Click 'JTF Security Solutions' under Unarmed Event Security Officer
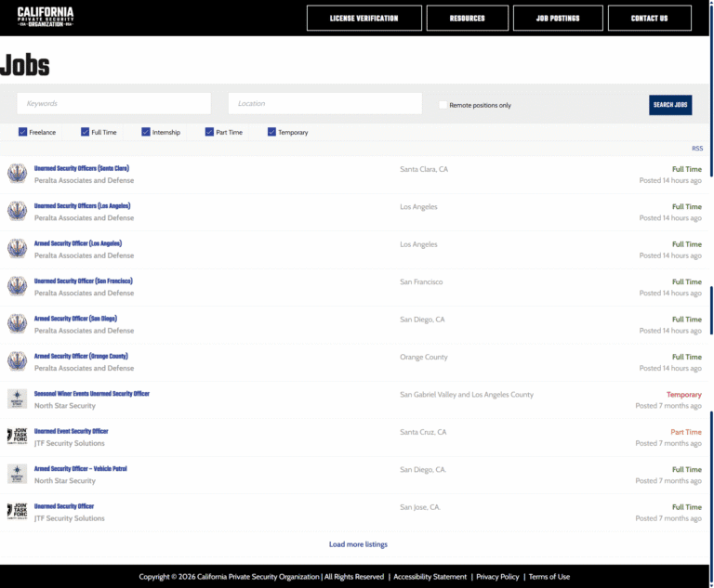This screenshot has width=714, height=588. (69, 443)
